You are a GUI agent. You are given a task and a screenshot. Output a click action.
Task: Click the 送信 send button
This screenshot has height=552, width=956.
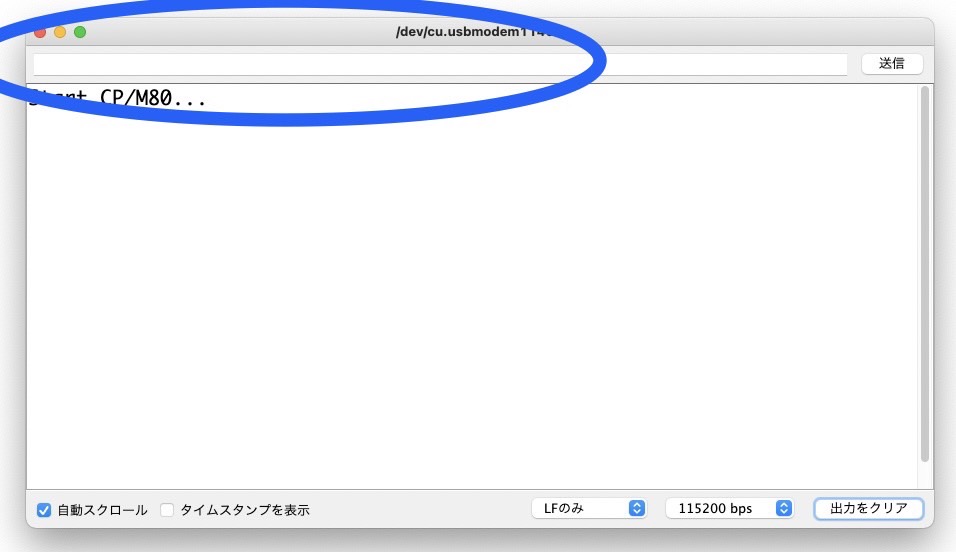[892, 63]
